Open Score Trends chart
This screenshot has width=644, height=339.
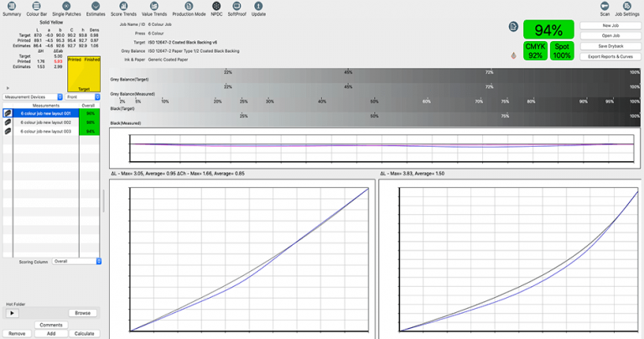click(123, 9)
